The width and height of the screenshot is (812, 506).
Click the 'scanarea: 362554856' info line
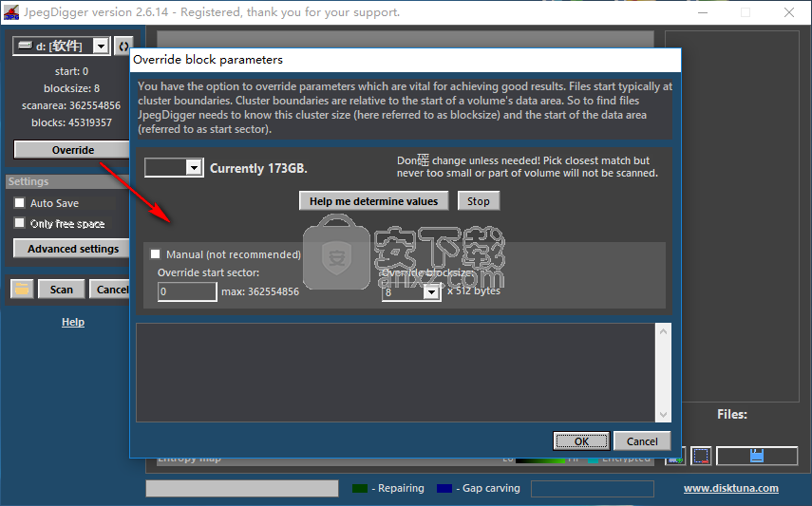(71, 105)
